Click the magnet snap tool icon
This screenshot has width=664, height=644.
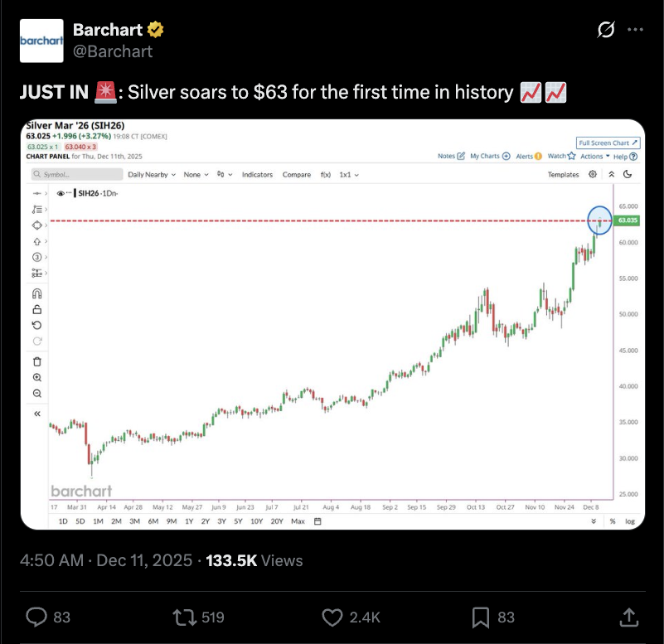click(x=36, y=293)
